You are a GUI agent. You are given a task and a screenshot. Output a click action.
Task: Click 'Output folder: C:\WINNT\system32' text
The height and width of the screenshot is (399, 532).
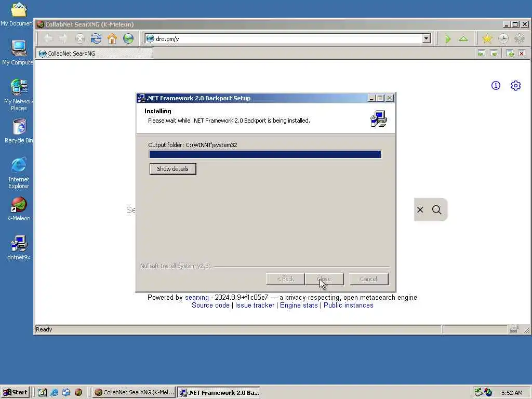[x=193, y=145]
